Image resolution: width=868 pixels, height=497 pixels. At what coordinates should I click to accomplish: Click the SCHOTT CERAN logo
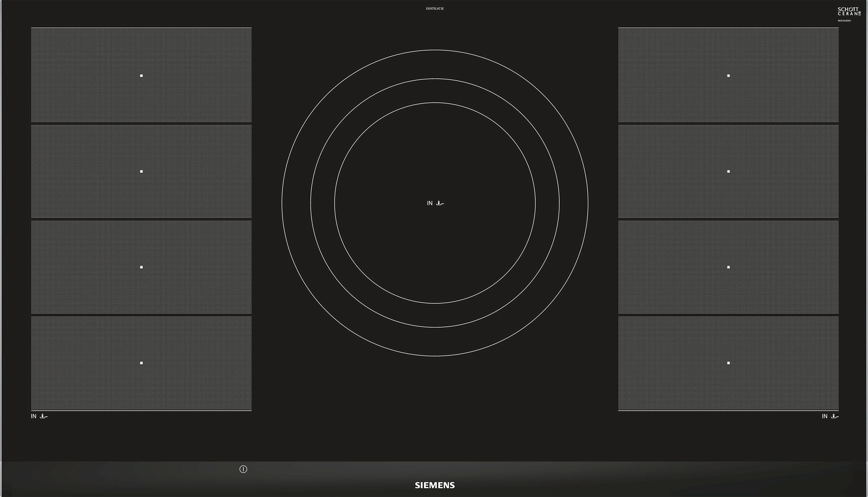click(849, 11)
